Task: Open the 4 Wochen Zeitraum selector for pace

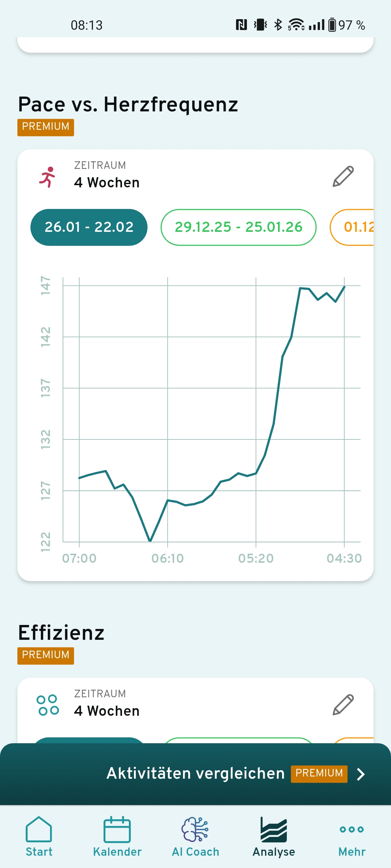Action: [x=107, y=183]
